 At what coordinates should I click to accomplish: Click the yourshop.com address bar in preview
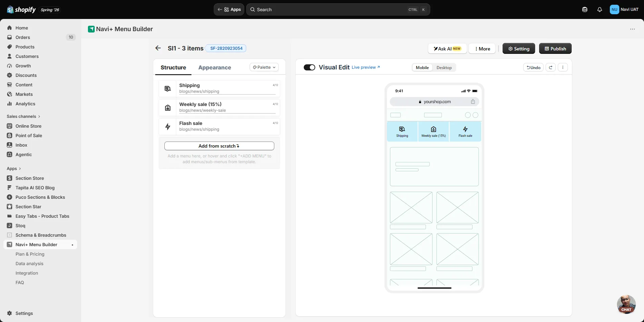[434, 102]
